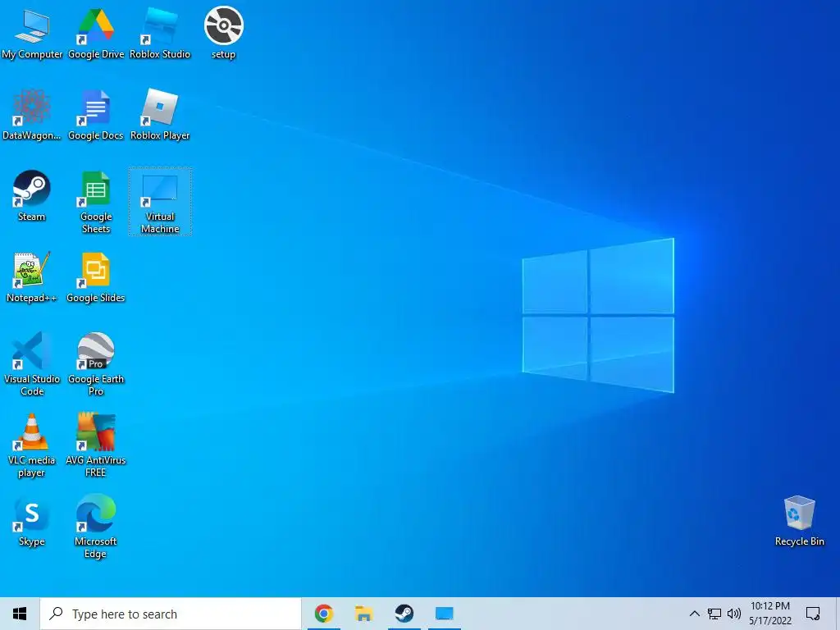Select the DataWagon desktop shortcut
The height and width of the screenshot is (630, 840).
click(x=32, y=114)
